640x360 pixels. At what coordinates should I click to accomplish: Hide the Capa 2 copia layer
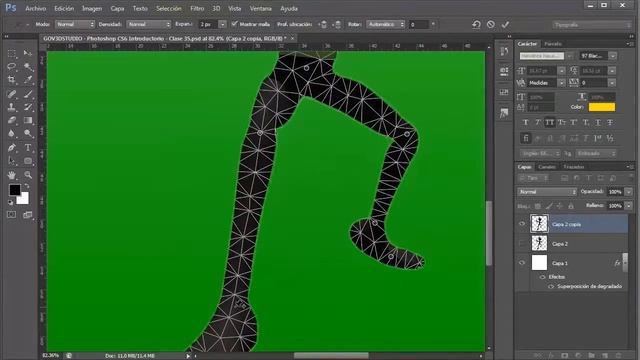pyautogui.click(x=522, y=224)
